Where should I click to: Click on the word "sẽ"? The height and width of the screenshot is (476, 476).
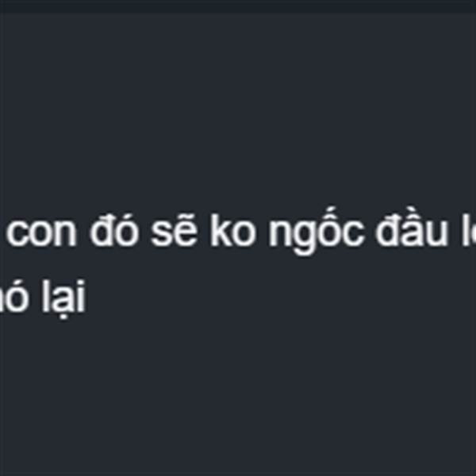pos(174,231)
